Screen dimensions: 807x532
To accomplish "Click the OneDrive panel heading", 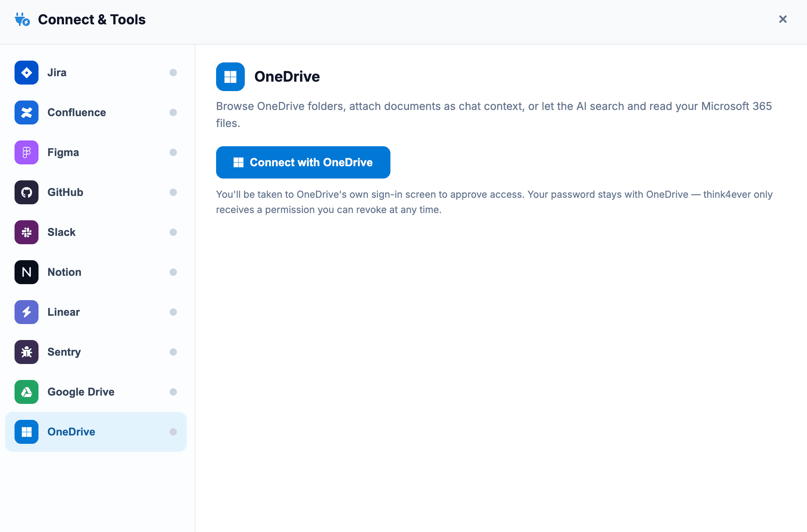I will (287, 77).
